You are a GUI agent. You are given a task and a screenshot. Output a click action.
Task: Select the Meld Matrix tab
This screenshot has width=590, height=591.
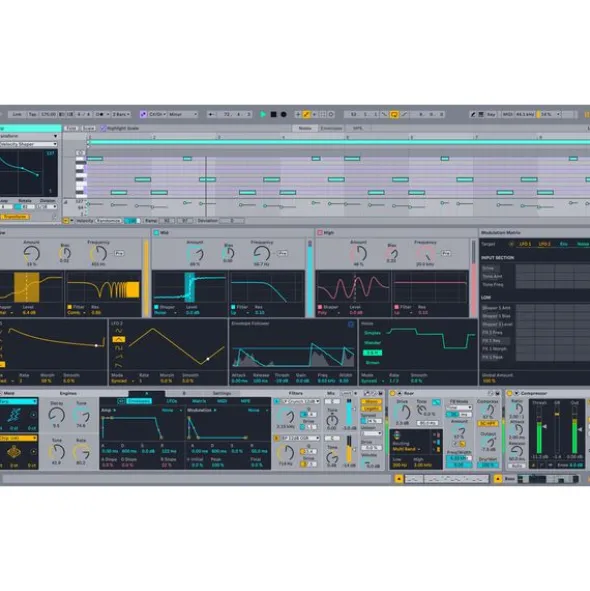click(x=199, y=401)
